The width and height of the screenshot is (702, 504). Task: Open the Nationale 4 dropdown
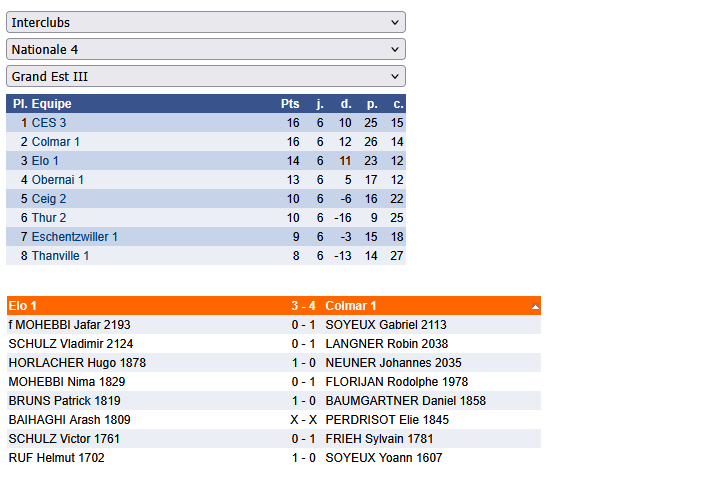coord(206,49)
